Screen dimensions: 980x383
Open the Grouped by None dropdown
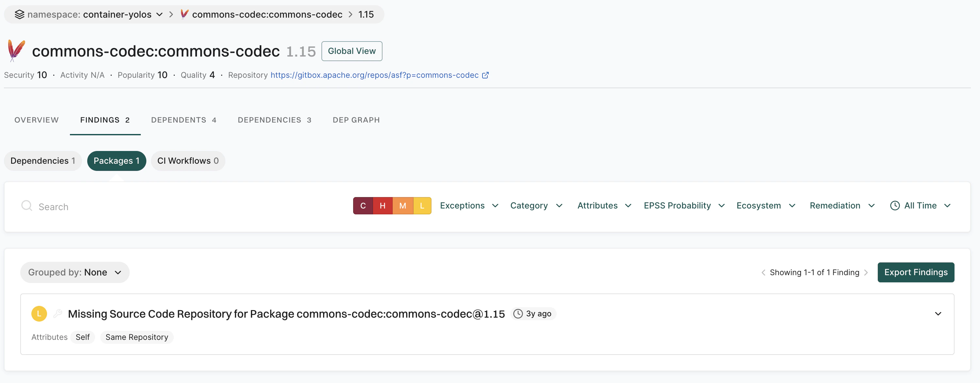[x=74, y=272]
